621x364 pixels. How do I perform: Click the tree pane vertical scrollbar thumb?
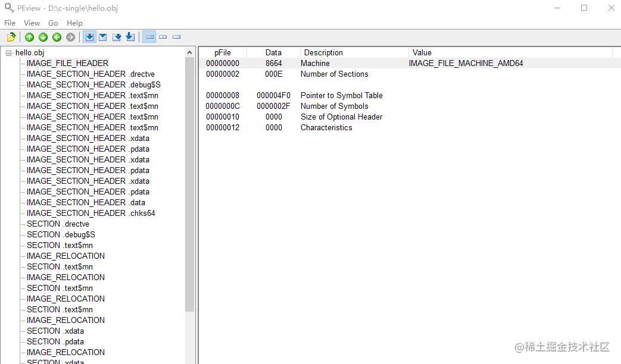pyautogui.click(x=190, y=185)
